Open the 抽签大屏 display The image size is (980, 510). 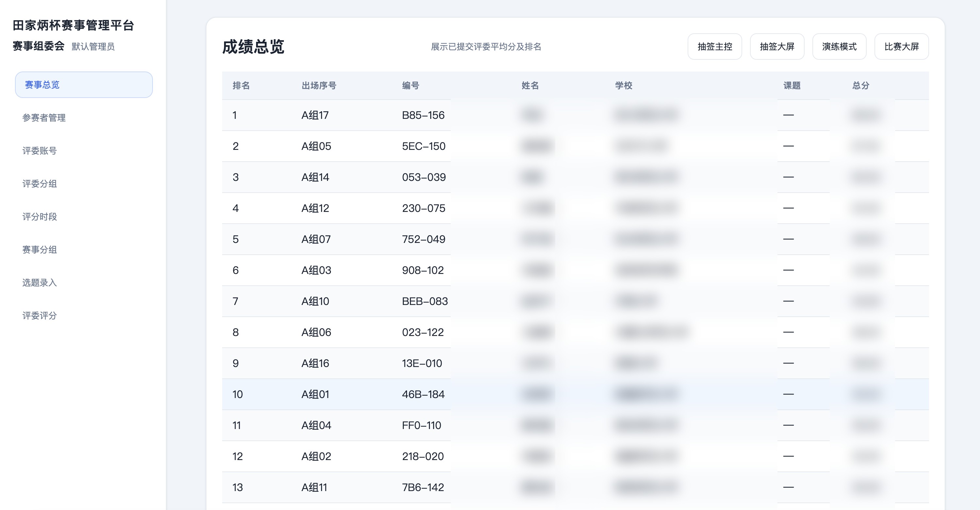(x=777, y=46)
